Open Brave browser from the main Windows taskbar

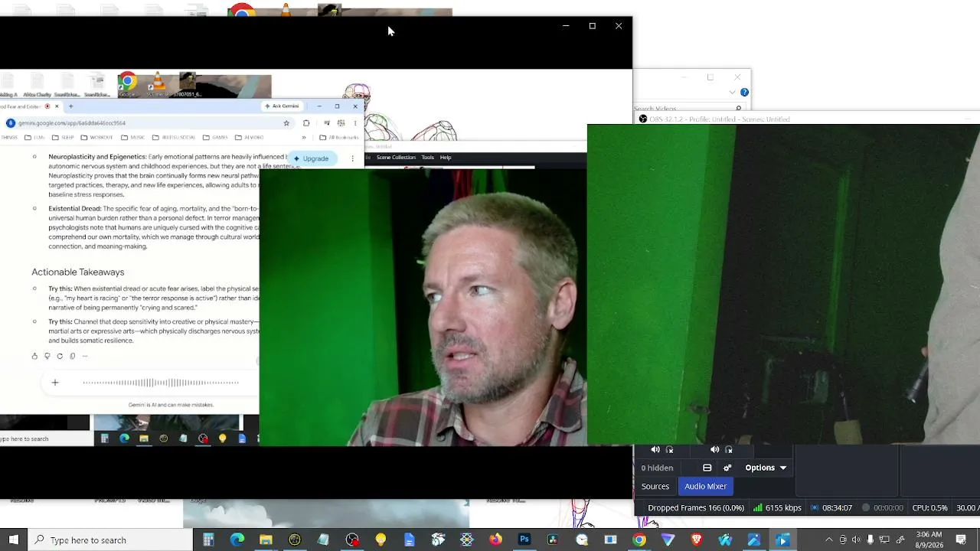point(697,540)
